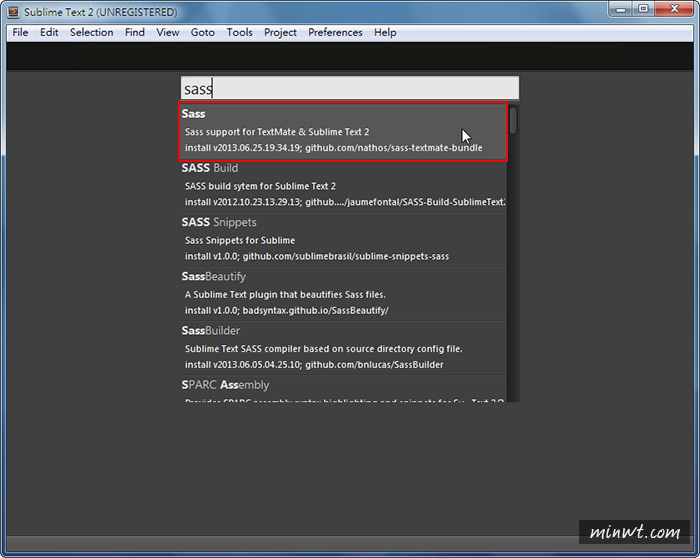This screenshot has height=558, width=700.
Task: Select the SASS Build package
Action: point(343,186)
